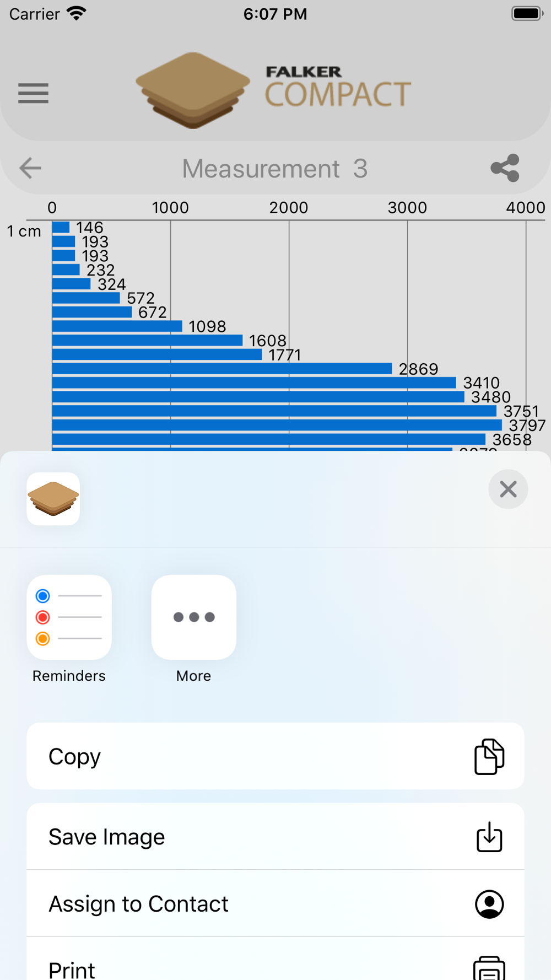The image size is (551, 980).
Task: Tap the Save Image download icon
Action: coord(489,837)
